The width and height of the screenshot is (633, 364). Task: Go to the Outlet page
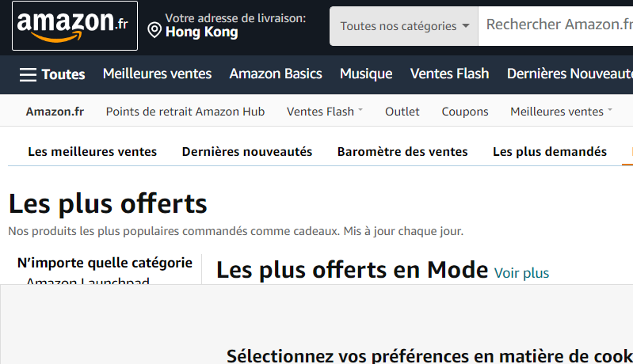pyautogui.click(x=402, y=112)
